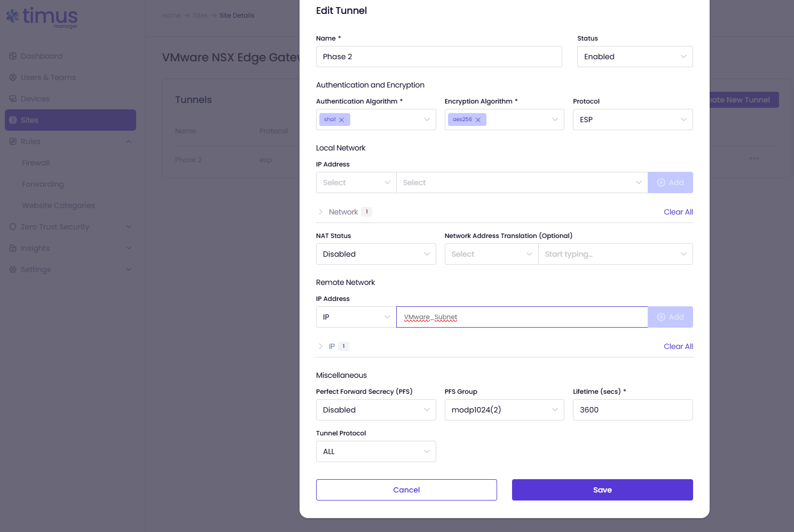Image resolution: width=794 pixels, height=532 pixels.
Task: Expand the Settings menu chevron
Action: tap(129, 269)
